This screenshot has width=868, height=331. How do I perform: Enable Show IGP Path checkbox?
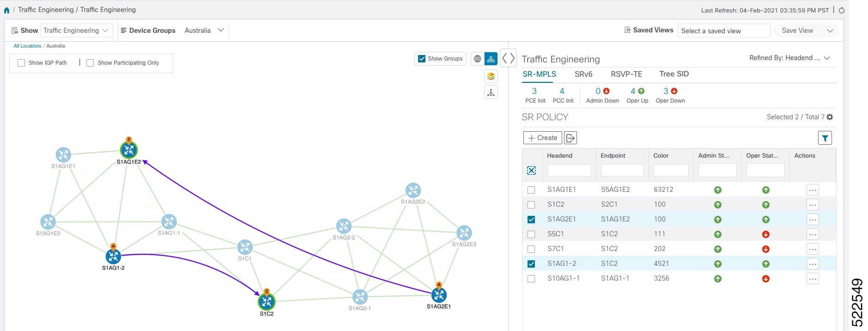(x=21, y=63)
